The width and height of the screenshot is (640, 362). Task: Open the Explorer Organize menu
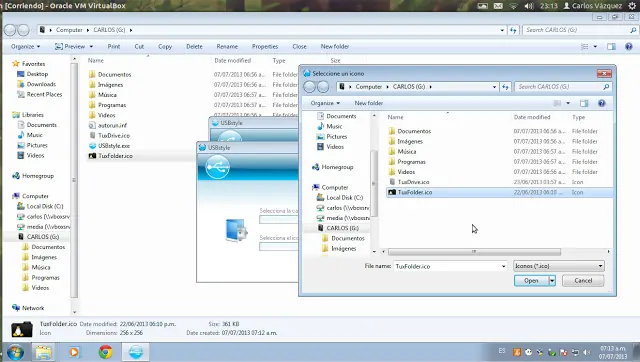point(25,47)
